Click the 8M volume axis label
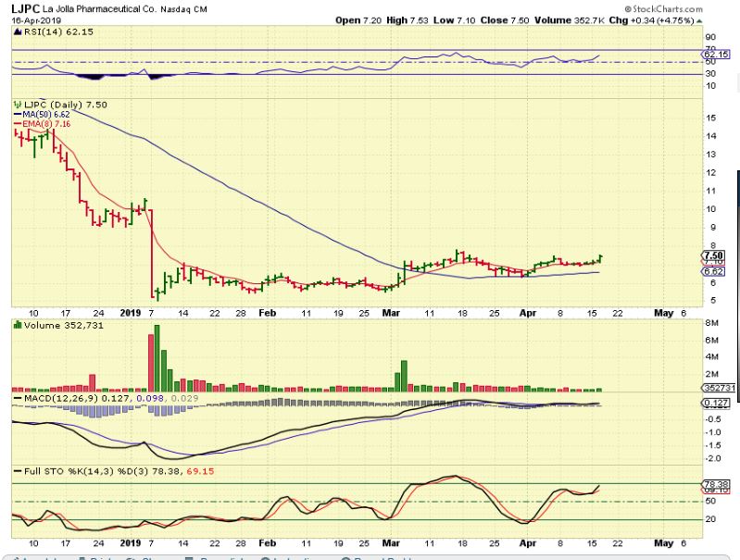Image resolution: width=740 pixels, height=560 pixels. point(712,323)
